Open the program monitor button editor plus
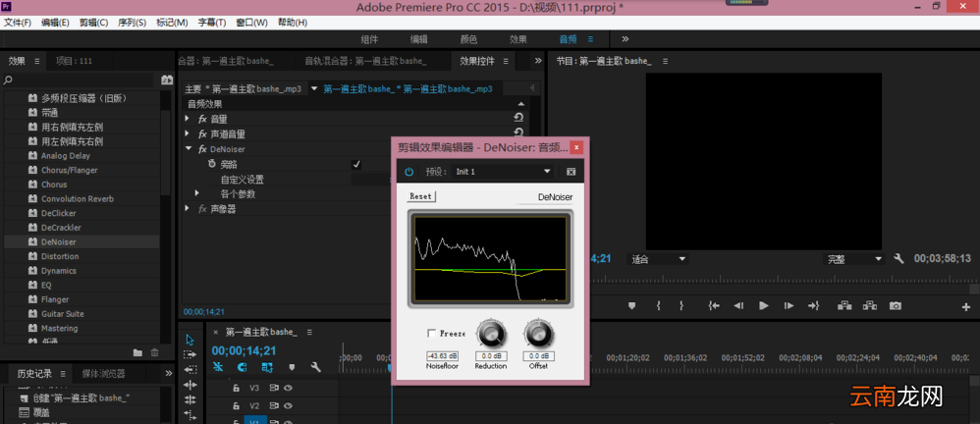This screenshot has width=980, height=424. [x=966, y=306]
